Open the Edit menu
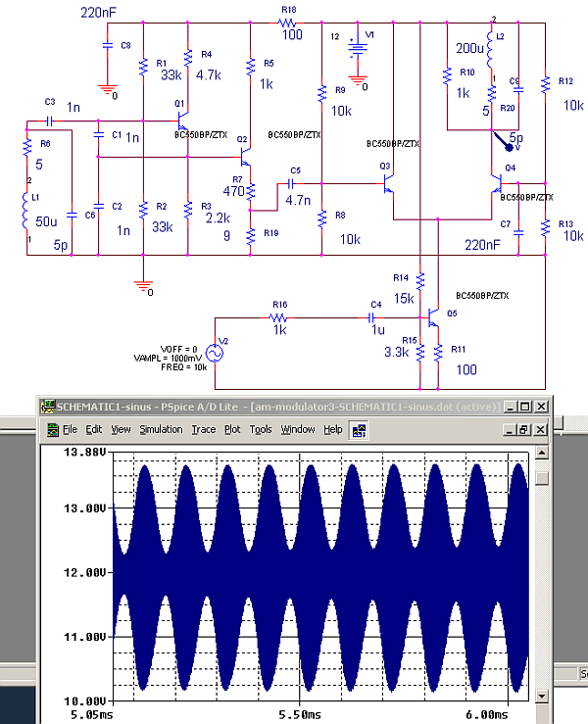 pos(94,429)
